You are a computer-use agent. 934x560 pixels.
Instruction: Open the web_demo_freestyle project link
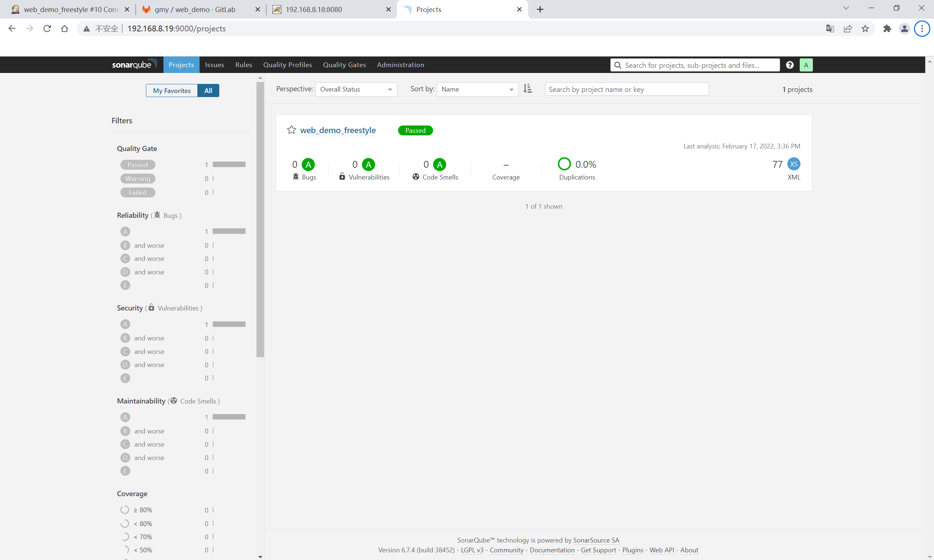click(x=338, y=130)
